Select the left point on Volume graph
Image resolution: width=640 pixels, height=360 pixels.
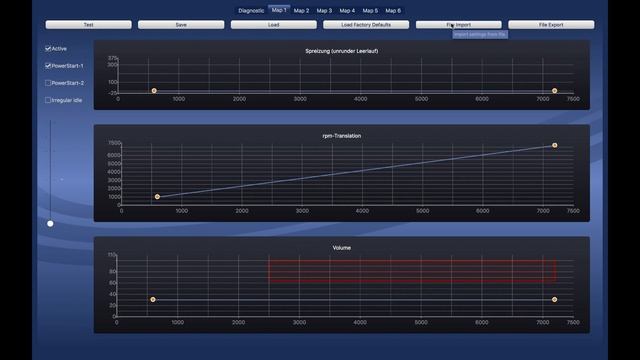coord(153,300)
